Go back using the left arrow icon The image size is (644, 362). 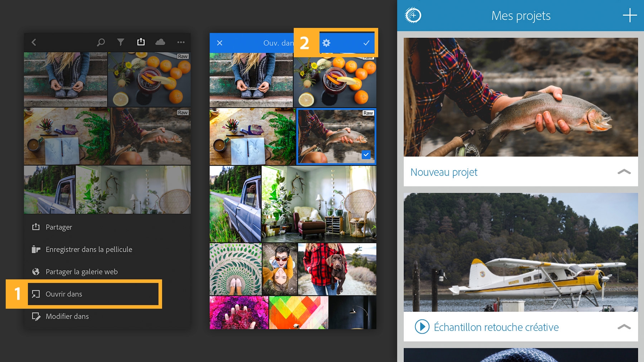coord(34,42)
